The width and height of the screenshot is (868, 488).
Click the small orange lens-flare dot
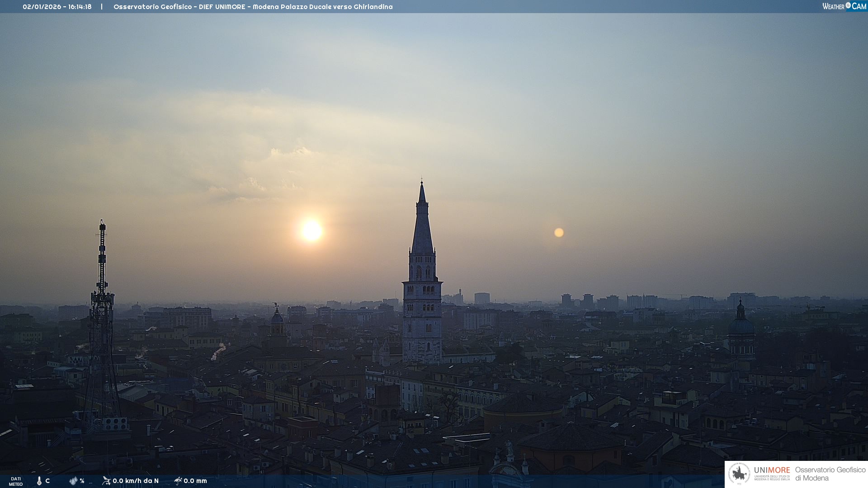(559, 232)
